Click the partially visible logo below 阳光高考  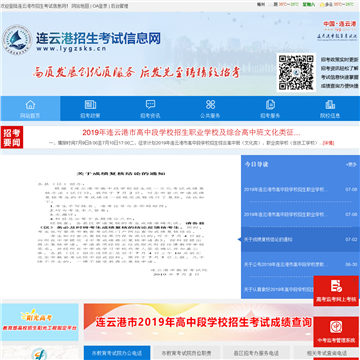(x=40, y=353)
